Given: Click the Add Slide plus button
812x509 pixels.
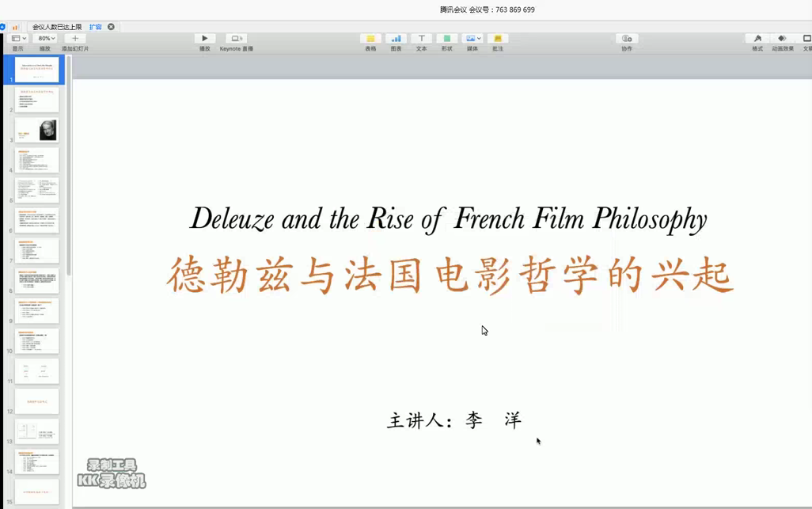Looking at the screenshot, I should (74, 38).
